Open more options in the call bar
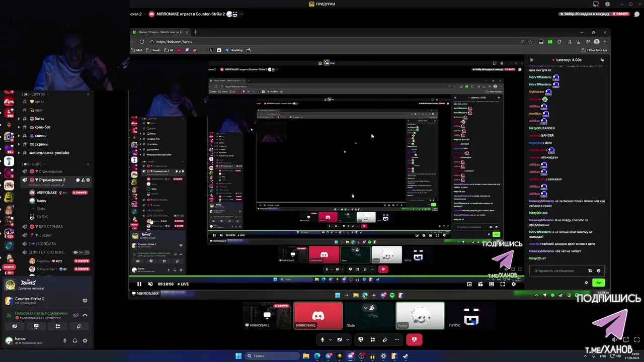This screenshot has width=644, height=362. coord(397,339)
